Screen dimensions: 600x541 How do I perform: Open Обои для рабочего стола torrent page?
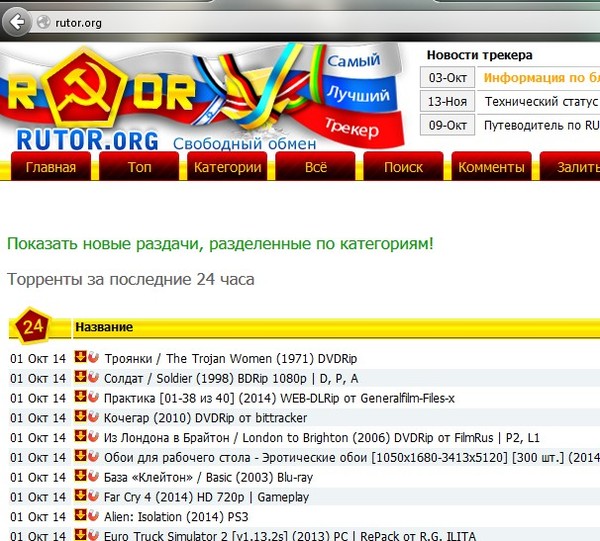tap(352, 458)
